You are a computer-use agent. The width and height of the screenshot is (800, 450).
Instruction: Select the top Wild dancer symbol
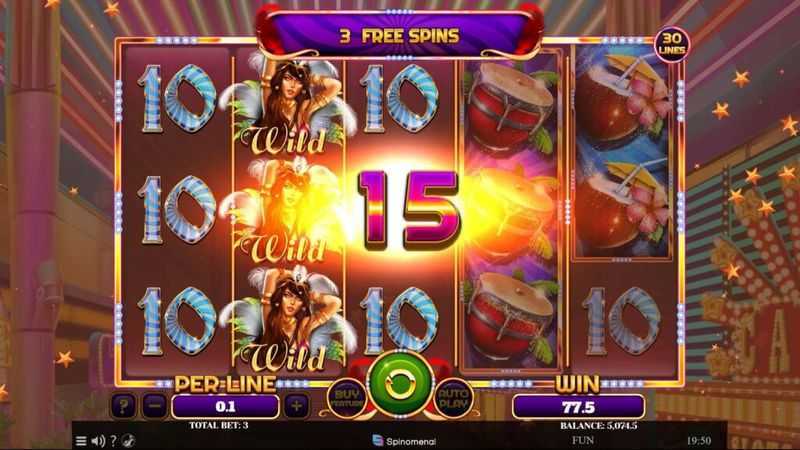(289, 105)
